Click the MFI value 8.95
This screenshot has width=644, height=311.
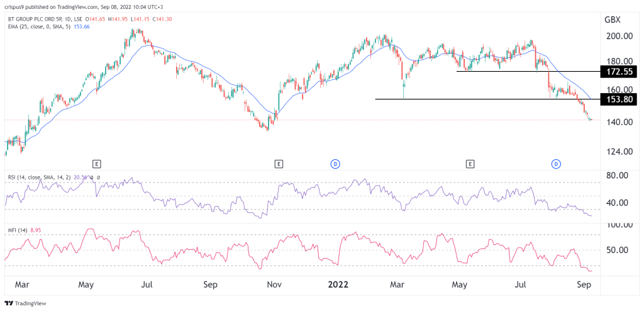coord(36,230)
